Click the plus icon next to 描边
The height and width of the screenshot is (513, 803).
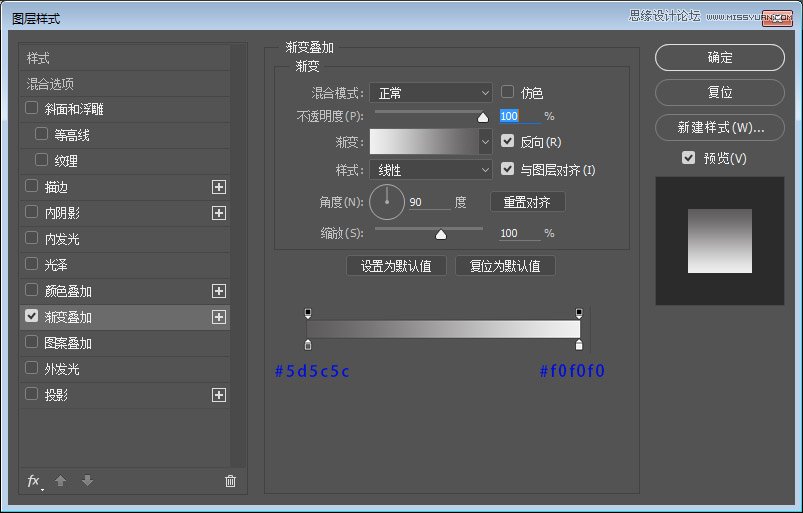click(219, 187)
